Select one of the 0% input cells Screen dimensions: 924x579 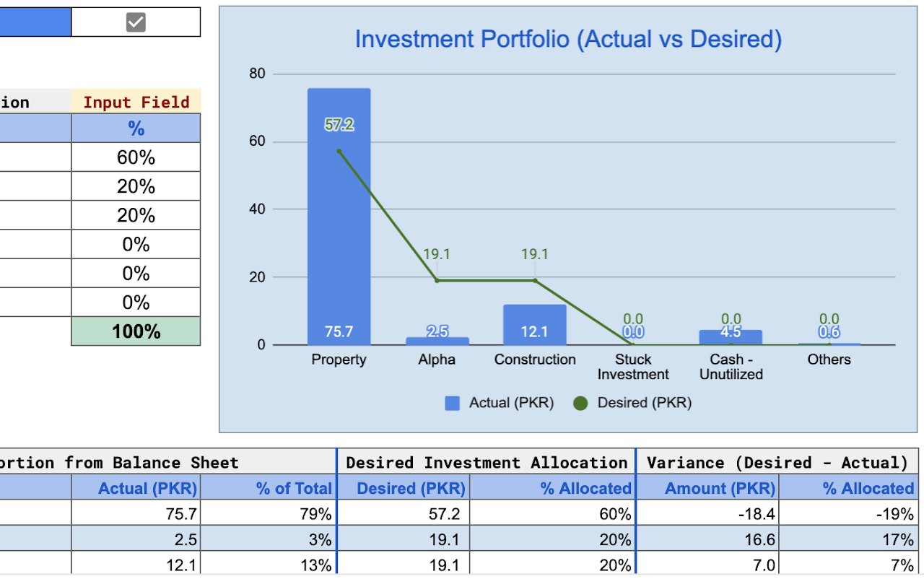point(136,243)
